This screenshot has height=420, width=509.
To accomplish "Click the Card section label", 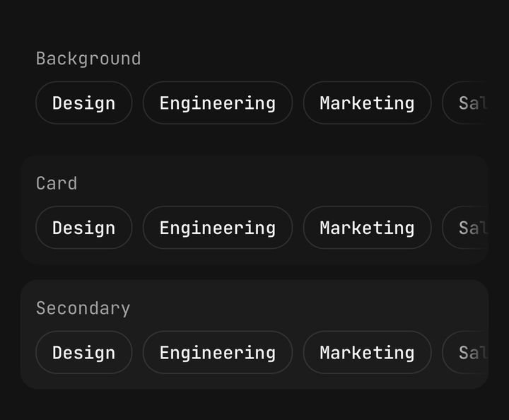I will 57,183.
